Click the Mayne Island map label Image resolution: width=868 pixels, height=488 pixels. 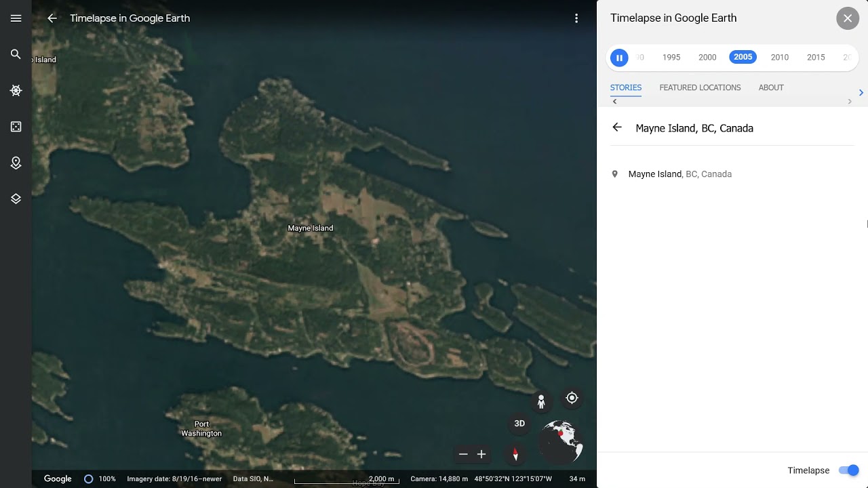click(x=311, y=228)
